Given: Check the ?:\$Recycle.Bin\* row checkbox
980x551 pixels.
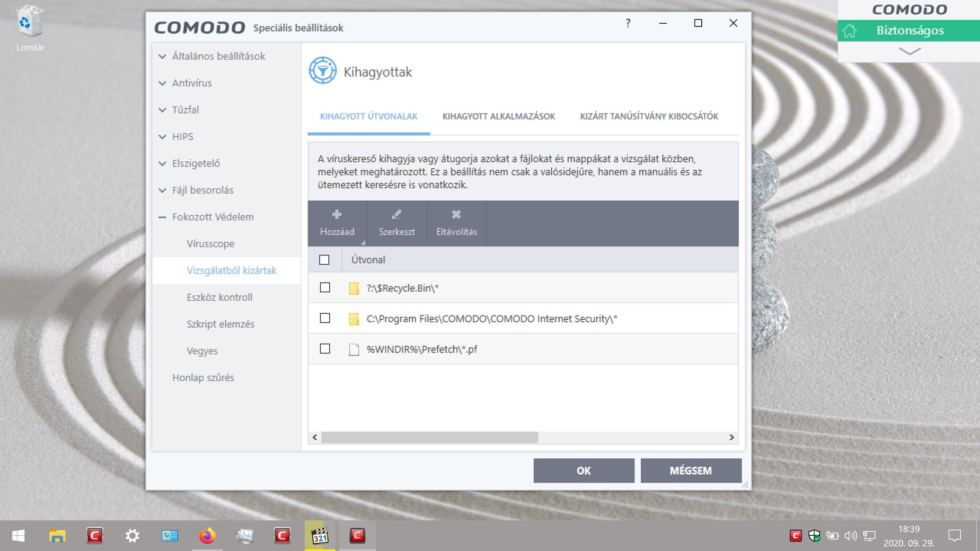Looking at the screenshot, I should [x=325, y=288].
